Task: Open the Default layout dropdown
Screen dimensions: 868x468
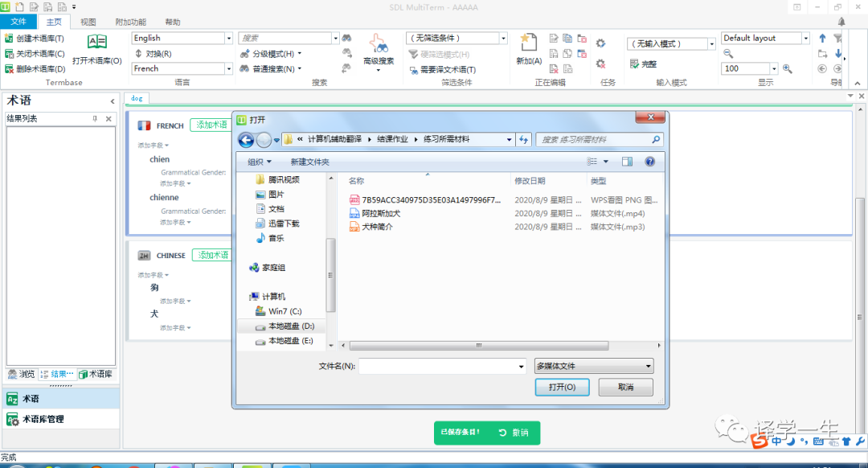Action: click(x=806, y=39)
